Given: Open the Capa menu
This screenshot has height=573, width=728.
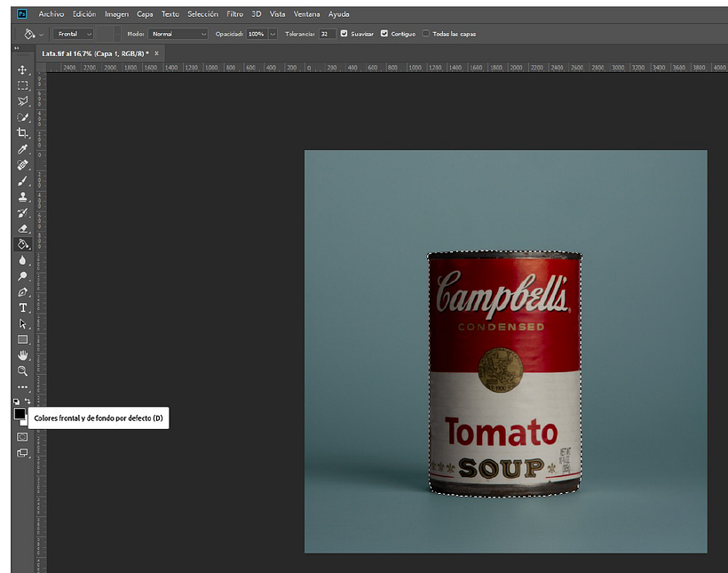Looking at the screenshot, I should (x=145, y=14).
